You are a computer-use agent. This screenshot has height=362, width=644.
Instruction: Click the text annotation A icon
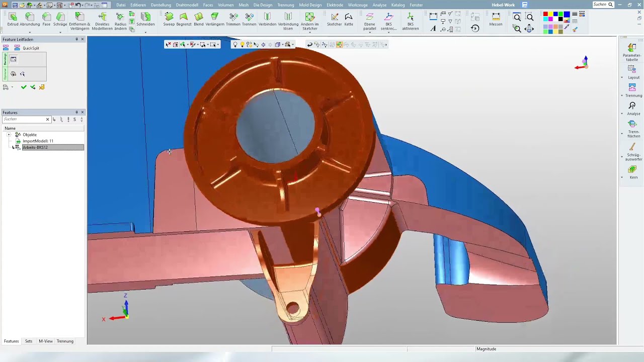coord(433,29)
